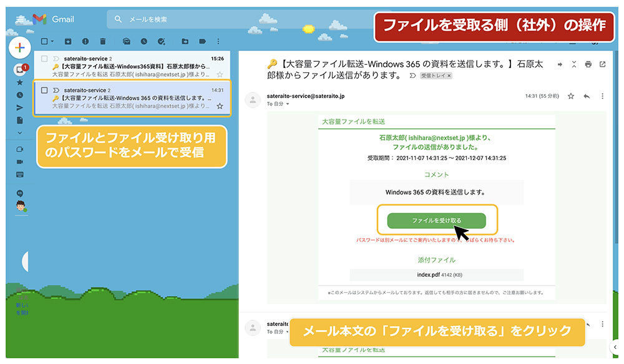Open the Gmail main menu hamburger
The image size is (624, 364).
click(x=20, y=19)
